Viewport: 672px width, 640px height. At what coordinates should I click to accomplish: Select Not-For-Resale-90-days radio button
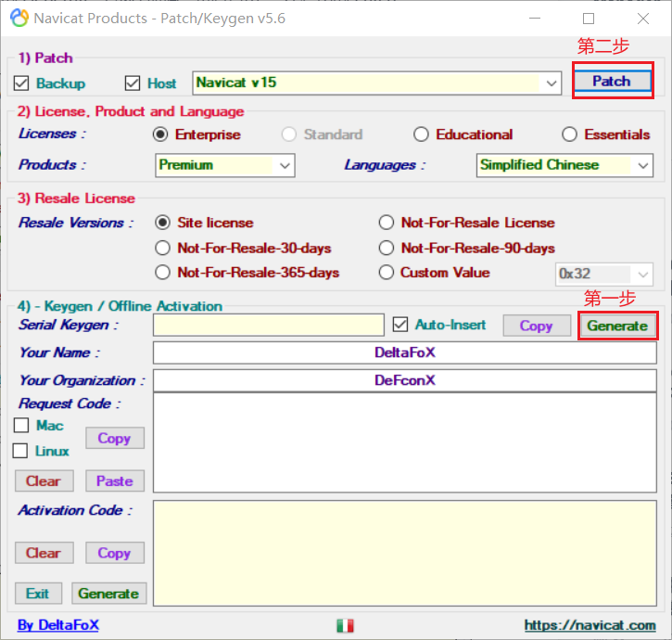point(387,248)
